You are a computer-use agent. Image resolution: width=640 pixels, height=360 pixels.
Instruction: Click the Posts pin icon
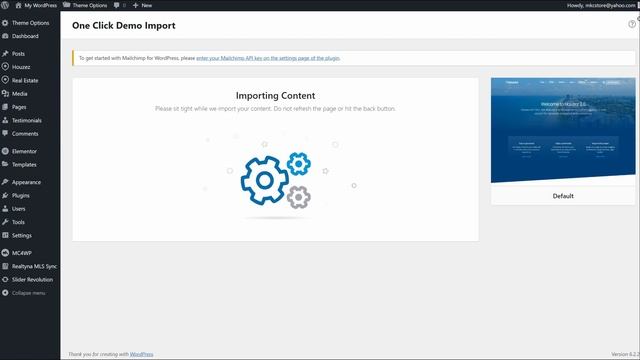pos(5,53)
